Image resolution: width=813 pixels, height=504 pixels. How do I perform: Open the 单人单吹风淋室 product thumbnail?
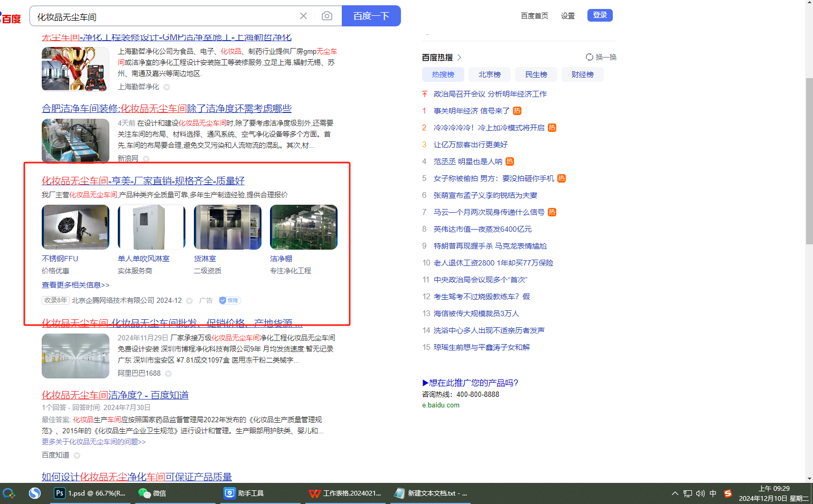coord(152,227)
